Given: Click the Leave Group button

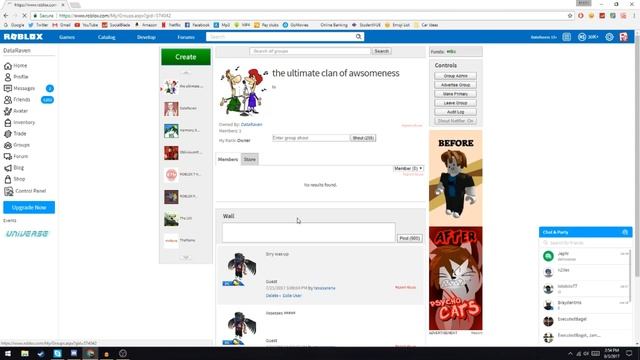Looking at the screenshot, I should click(456, 103).
